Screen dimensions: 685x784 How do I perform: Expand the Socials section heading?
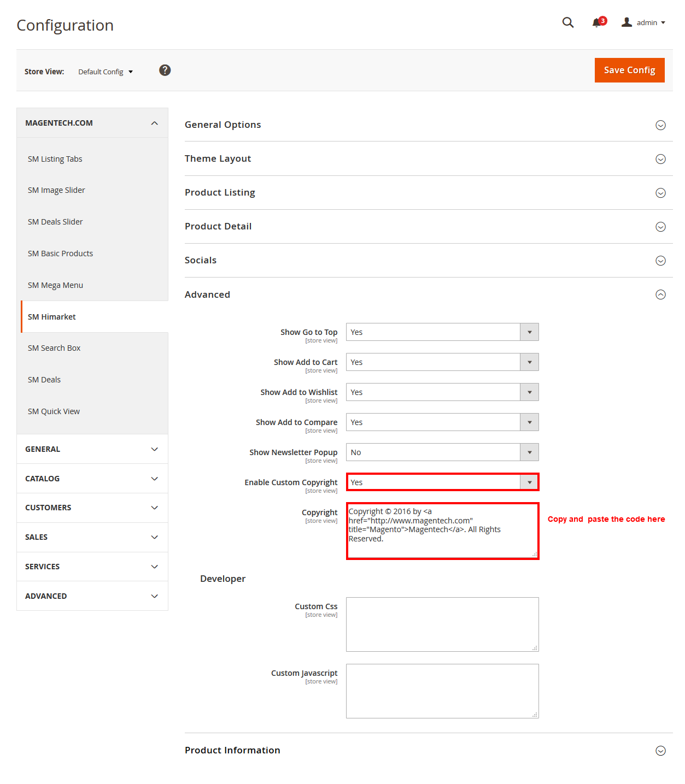click(201, 260)
